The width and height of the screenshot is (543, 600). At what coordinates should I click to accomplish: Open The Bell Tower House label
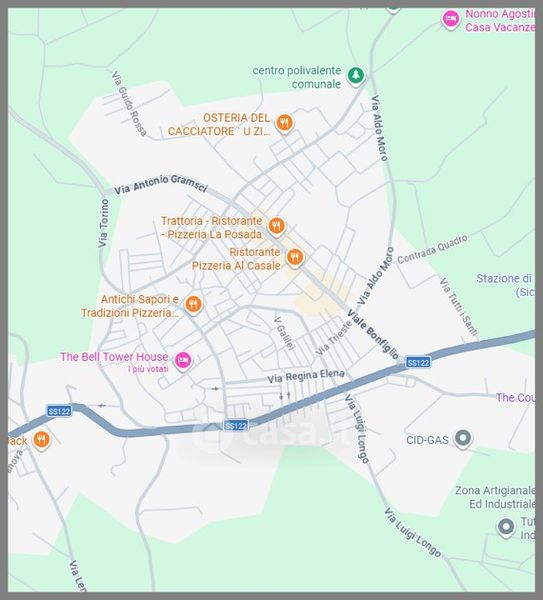pyautogui.click(x=114, y=357)
